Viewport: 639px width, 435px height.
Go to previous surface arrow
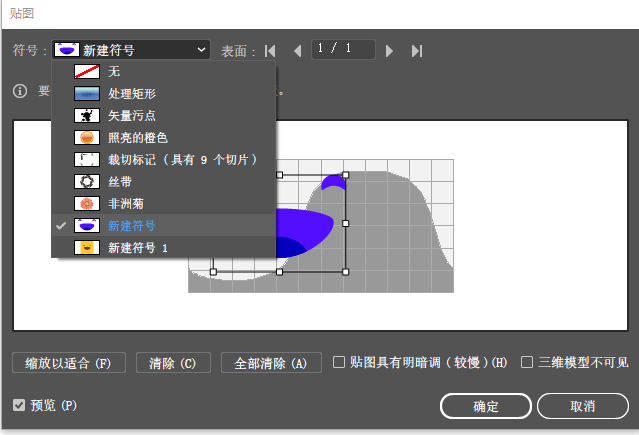click(297, 50)
